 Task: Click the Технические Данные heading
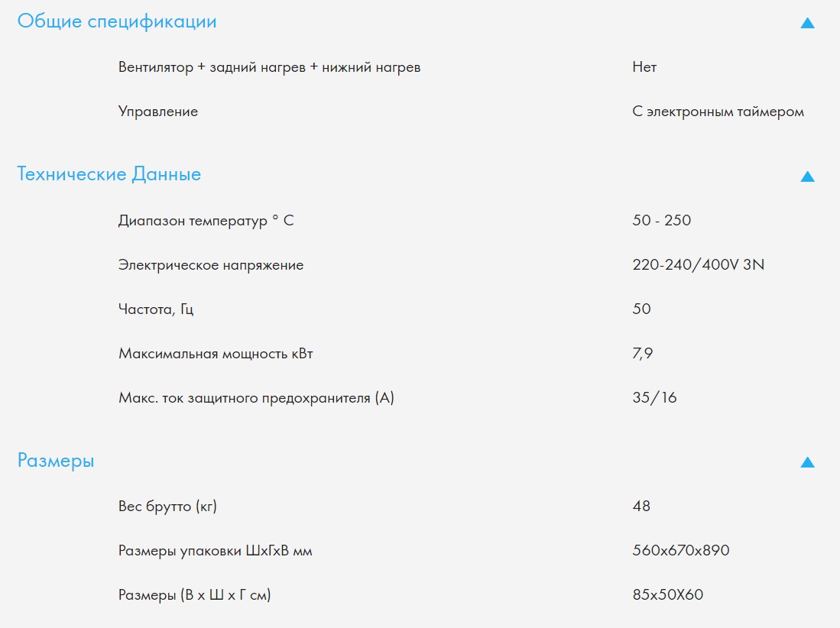[109, 174]
